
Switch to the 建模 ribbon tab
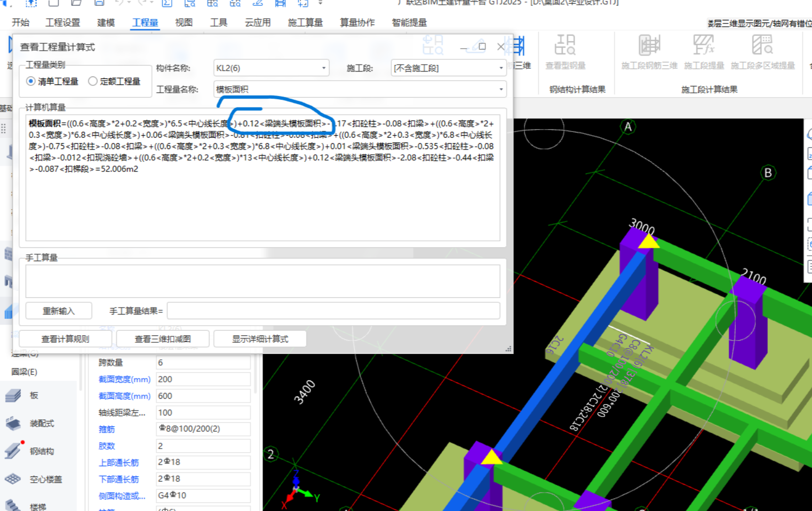106,22
